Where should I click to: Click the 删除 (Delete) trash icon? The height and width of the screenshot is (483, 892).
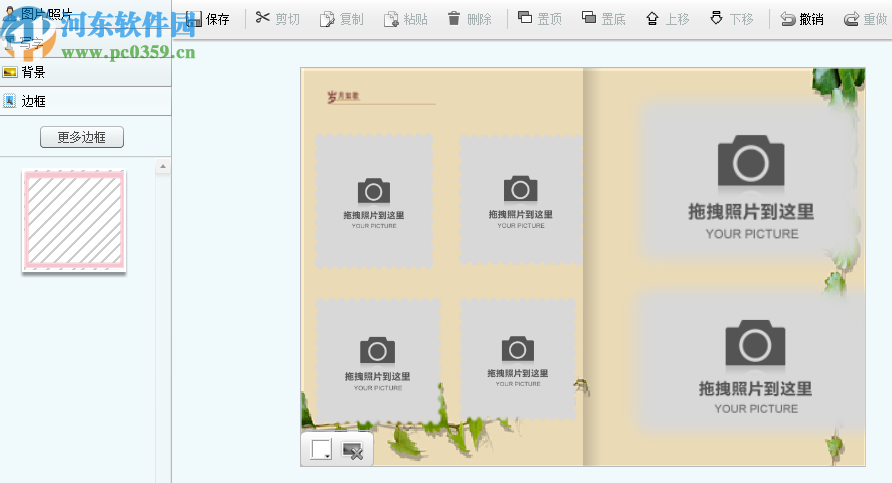coord(453,19)
